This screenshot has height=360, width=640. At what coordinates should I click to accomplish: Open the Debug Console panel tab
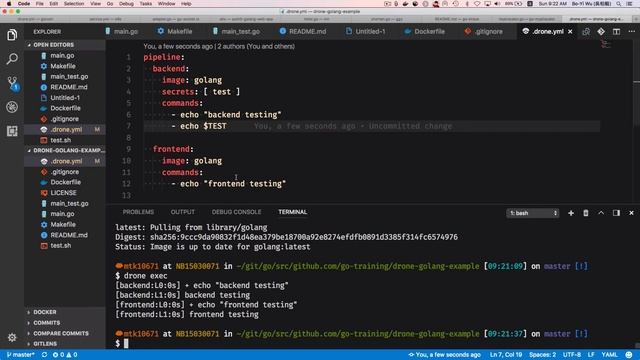coord(236,212)
